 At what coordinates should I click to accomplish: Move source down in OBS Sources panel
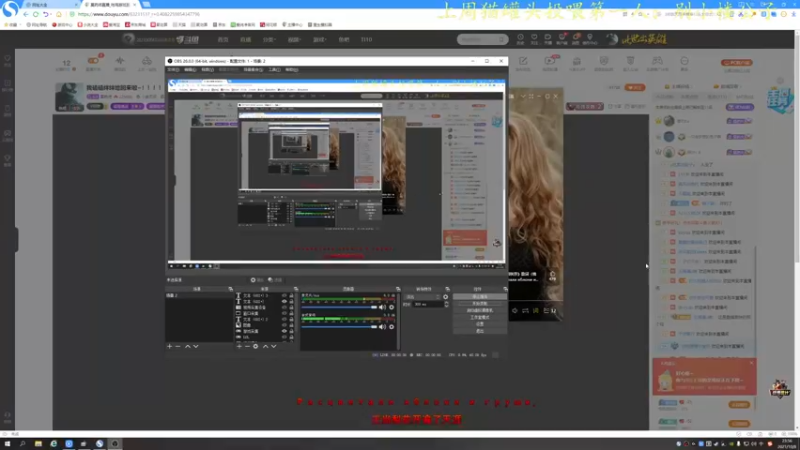(x=273, y=346)
